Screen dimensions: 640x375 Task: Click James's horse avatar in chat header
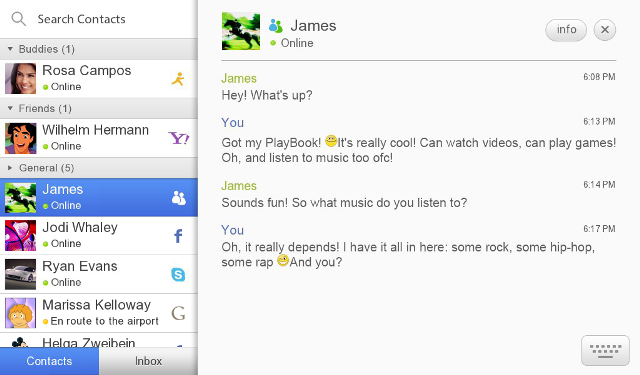(241, 31)
